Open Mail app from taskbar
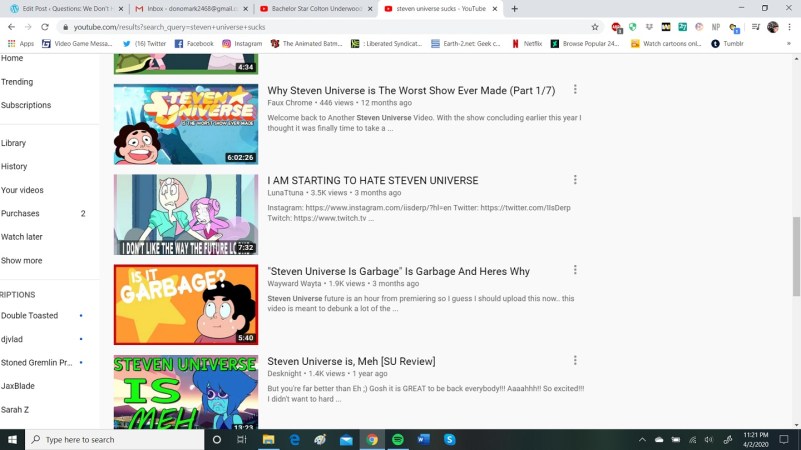Viewport: 801px width, 450px height. point(346,439)
